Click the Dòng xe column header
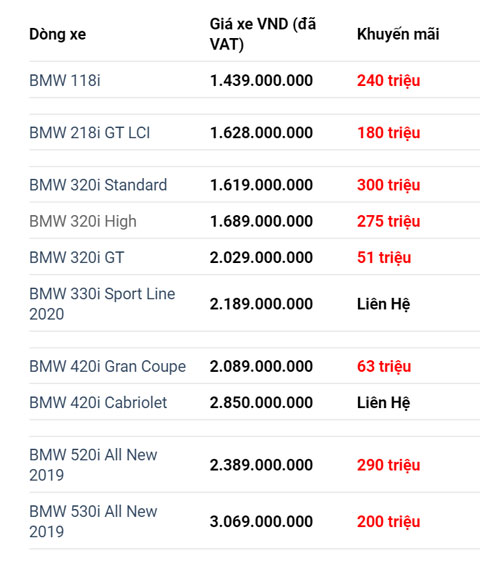 point(57,34)
